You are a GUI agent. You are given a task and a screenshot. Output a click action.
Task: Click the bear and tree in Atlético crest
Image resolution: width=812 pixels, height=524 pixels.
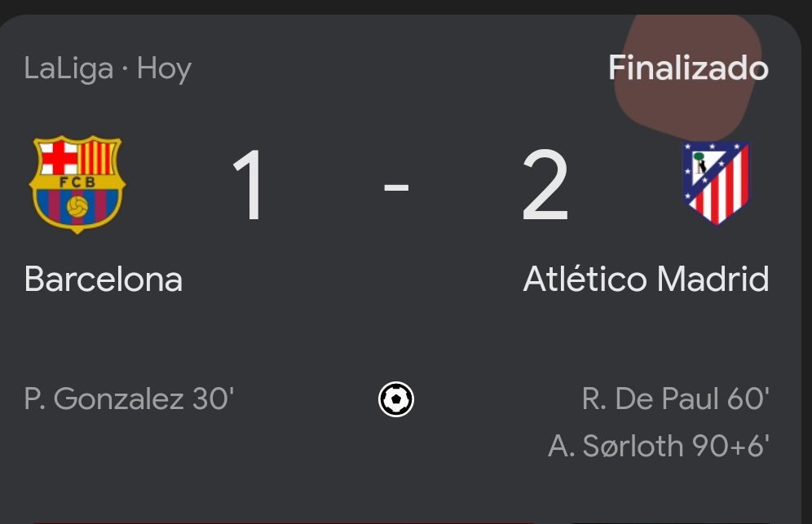click(700, 163)
